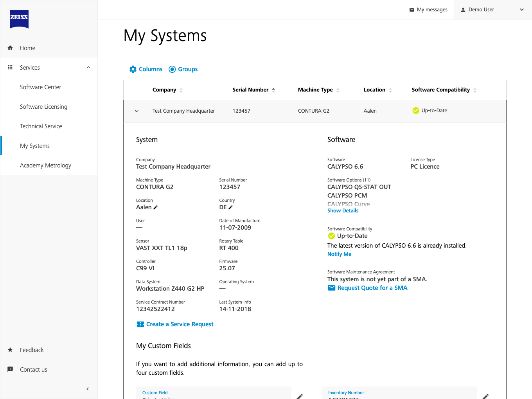Click the Up-to-Date check icon in table row
Viewport: 532px width, 399px height.
pos(416,111)
